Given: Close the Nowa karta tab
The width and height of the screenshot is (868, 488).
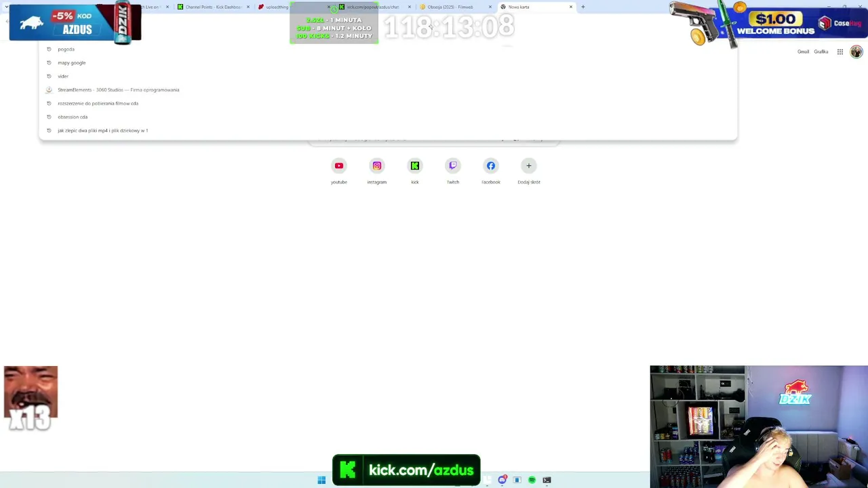Looking at the screenshot, I should pos(571,7).
